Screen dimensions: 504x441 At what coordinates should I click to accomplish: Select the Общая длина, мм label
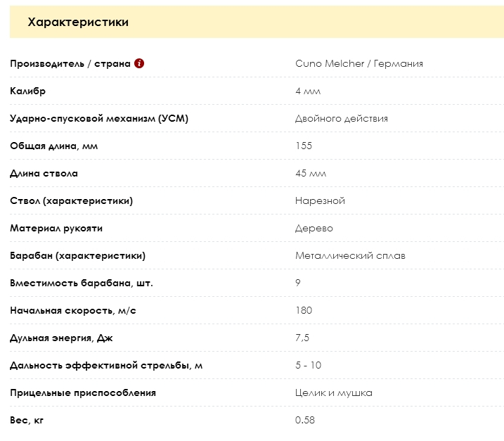[53, 146]
